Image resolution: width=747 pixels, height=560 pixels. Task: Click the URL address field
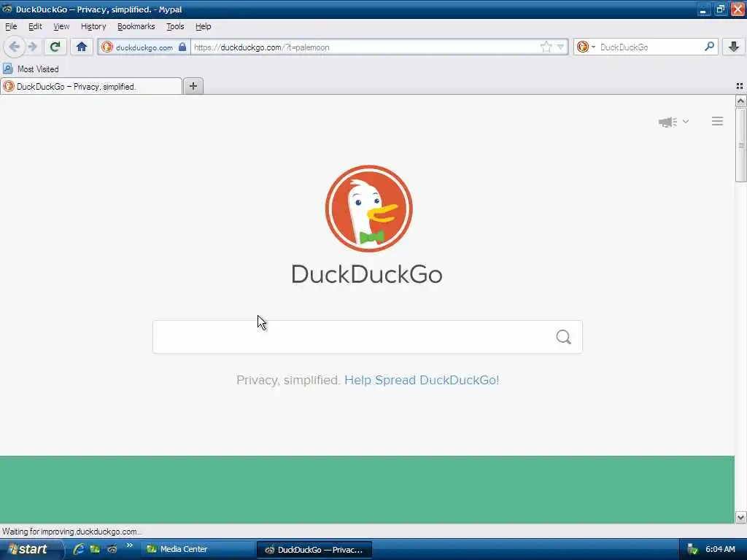tap(365, 47)
